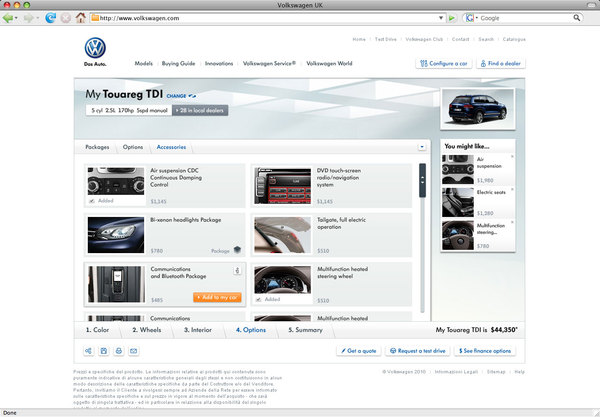Open the dropdown arrow right of Accessories tabs
The image size is (600, 417).
point(422,147)
